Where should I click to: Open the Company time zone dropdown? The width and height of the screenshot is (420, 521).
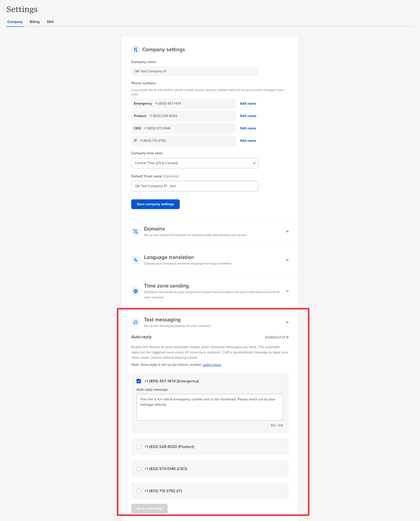point(195,163)
